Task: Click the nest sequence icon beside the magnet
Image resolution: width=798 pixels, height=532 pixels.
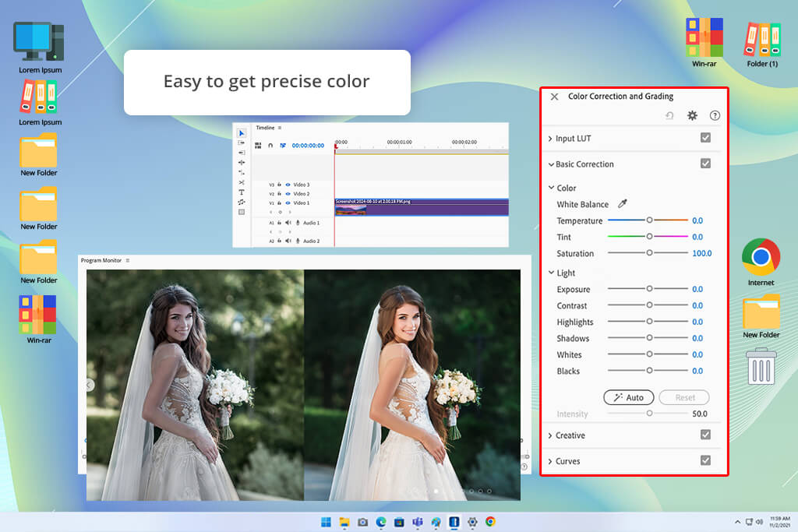Action: [x=258, y=146]
